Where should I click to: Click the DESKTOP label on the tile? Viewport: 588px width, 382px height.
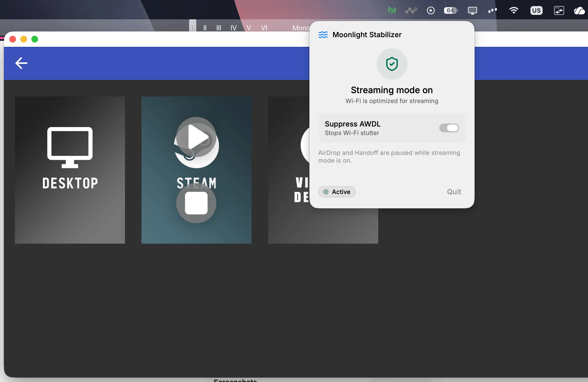click(x=70, y=183)
